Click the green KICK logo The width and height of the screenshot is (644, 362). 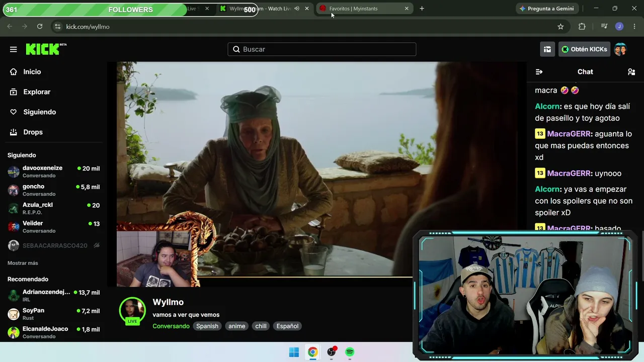coord(46,49)
